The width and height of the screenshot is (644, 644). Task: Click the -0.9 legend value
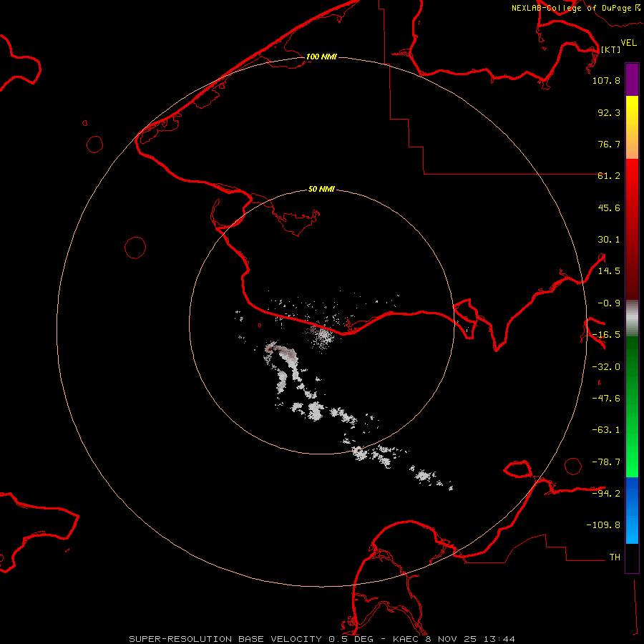point(609,303)
